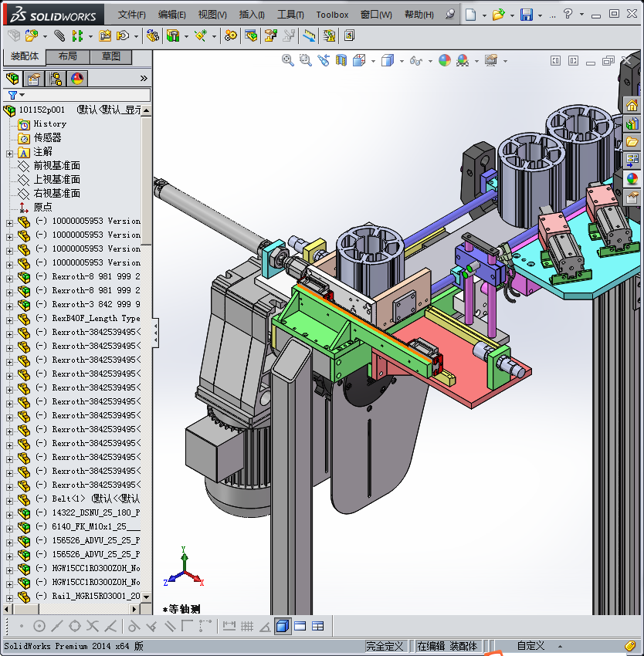Select 前视基准面 in the feature tree
Image resolution: width=644 pixels, height=656 pixels.
click(56, 166)
